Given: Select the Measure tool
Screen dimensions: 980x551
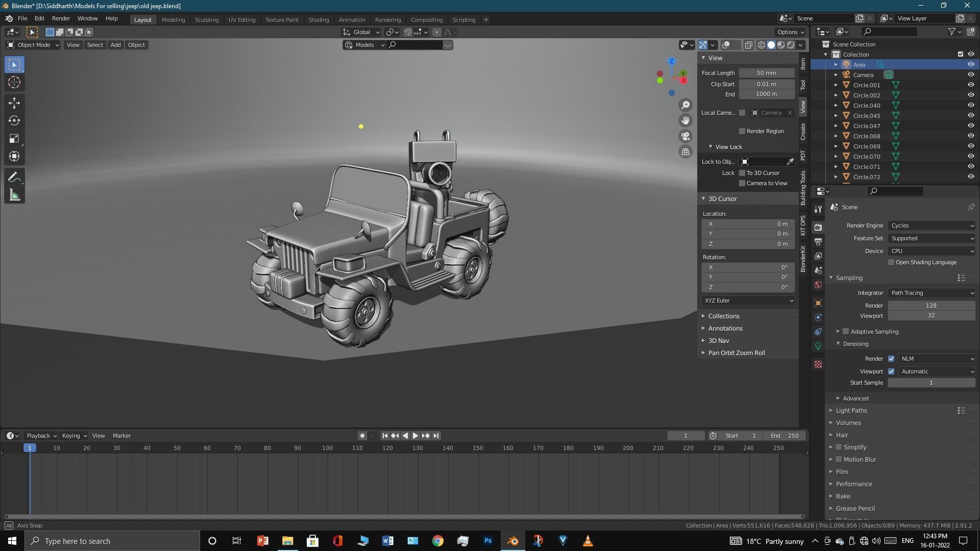Looking at the screenshot, I should (14, 195).
